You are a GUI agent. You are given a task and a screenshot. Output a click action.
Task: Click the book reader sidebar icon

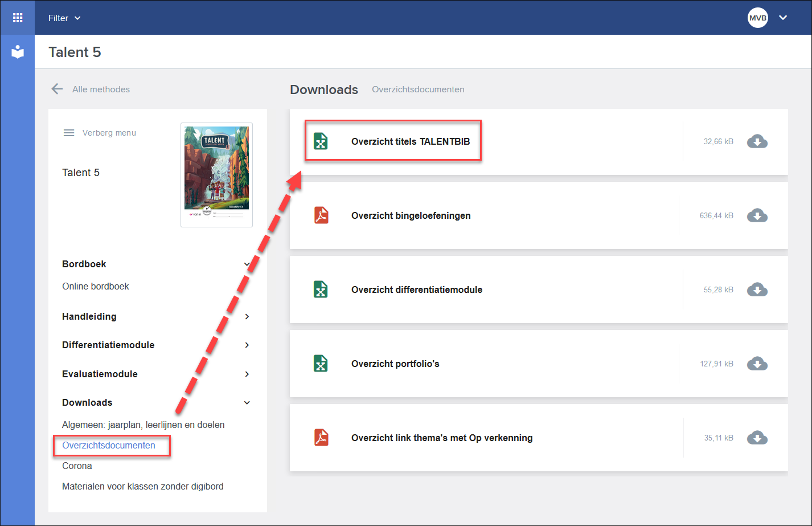click(x=18, y=52)
